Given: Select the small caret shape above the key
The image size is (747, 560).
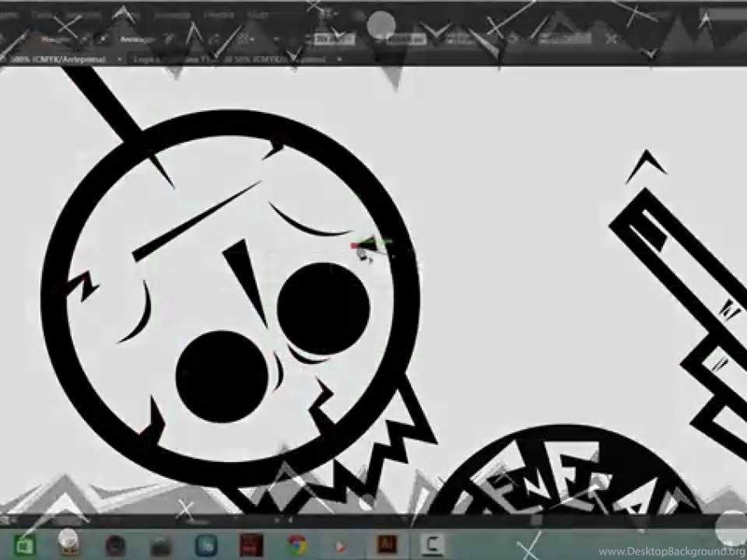Looking at the screenshot, I should click(646, 166).
